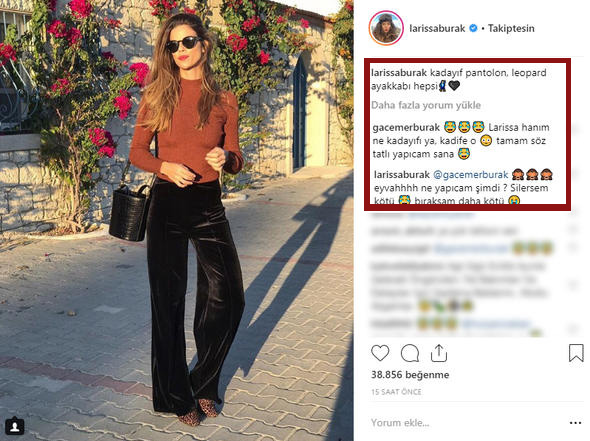This screenshot has width=590, height=441.
Task: Show tagged people icon on photo
Action: [x=15, y=426]
